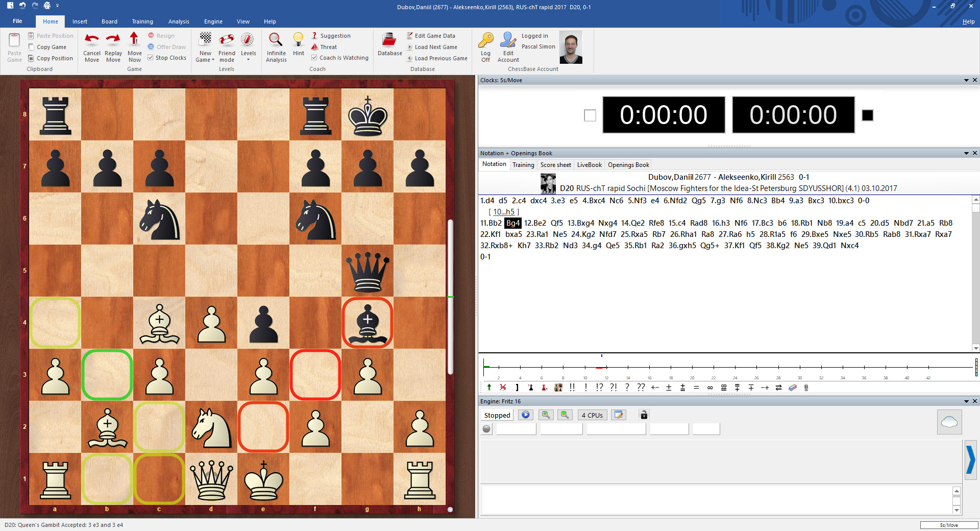Screen dimensions: 980x531
Task: Click the 4 CPUs button
Action: [x=592, y=415]
